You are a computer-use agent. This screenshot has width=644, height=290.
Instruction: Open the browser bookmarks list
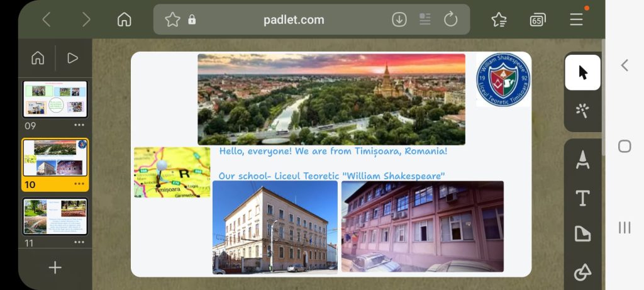pyautogui.click(x=499, y=20)
